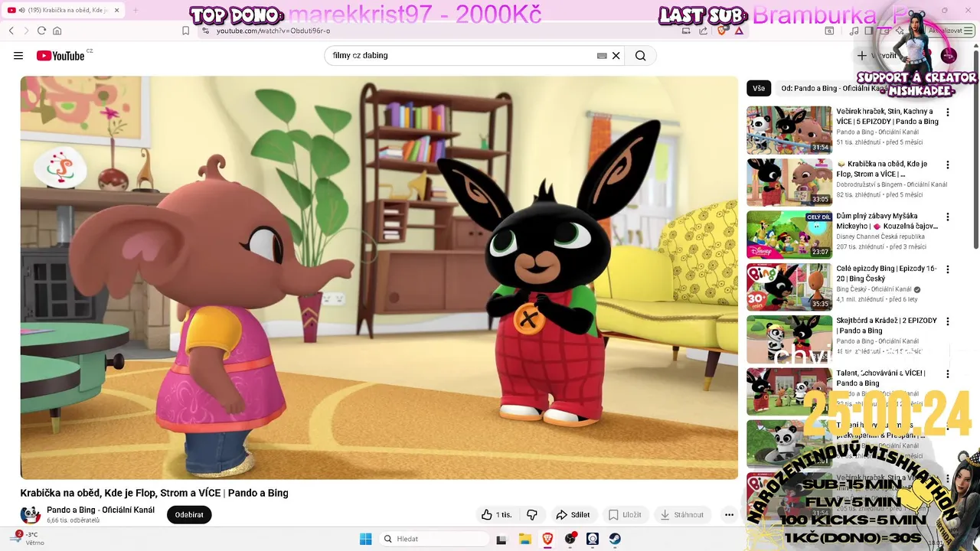
Task: Open options for Skejtbórd a Krádež suggestion
Action: click(948, 321)
